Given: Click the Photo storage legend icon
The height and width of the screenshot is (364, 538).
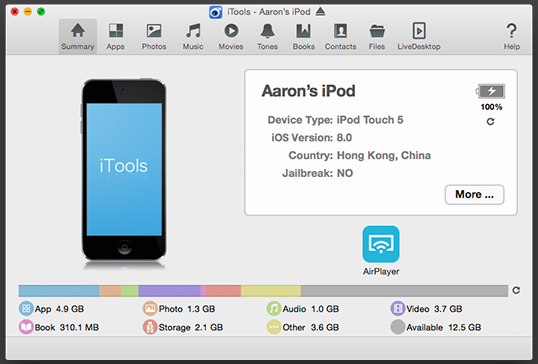Looking at the screenshot, I should coord(150,309).
